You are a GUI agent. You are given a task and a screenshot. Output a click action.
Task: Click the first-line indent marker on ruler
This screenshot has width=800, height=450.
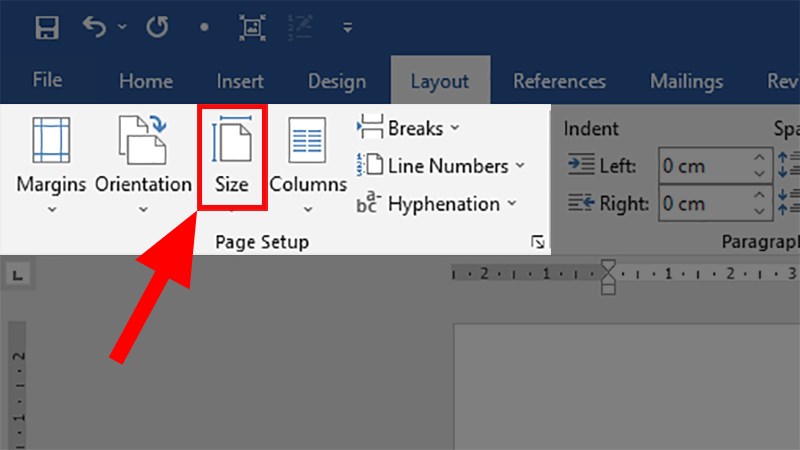tap(608, 265)
